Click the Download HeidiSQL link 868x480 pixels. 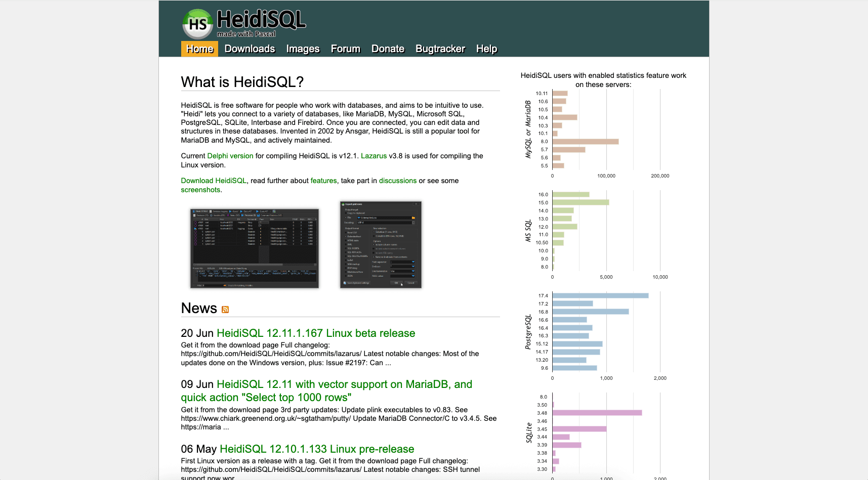pyautogui.click(x=214, y=181)
